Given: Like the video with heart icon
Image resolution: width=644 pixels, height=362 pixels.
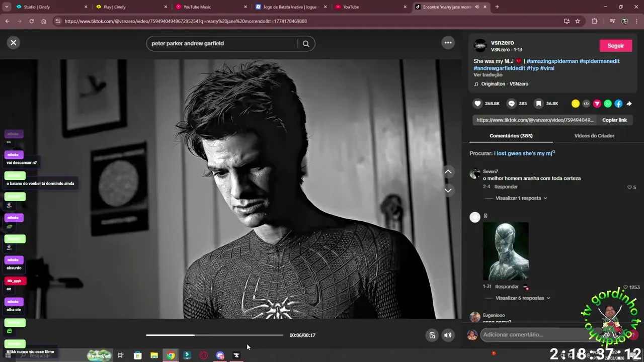Looking at the screenshot, I should (477, 104).
